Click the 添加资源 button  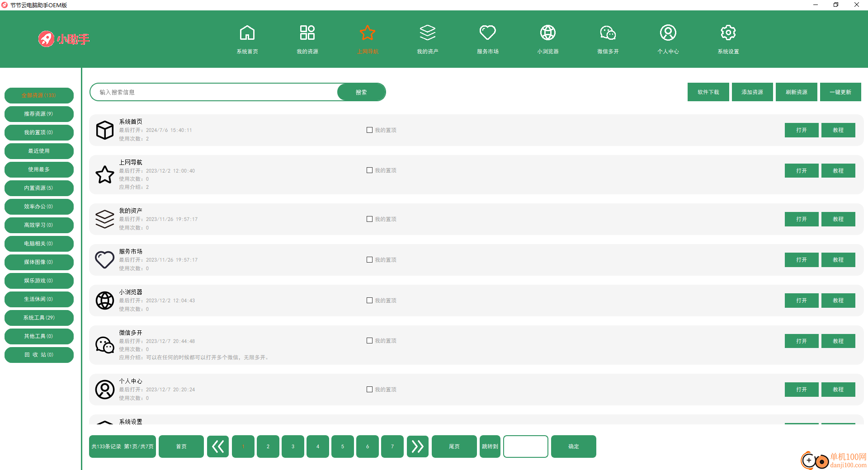pyautogui.click(x=752, y=92)
